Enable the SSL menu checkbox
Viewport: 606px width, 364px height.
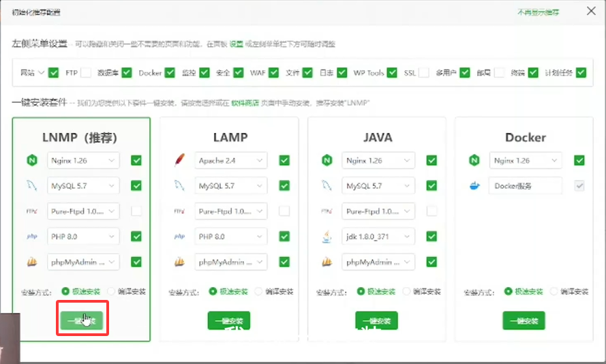point(424,73)
